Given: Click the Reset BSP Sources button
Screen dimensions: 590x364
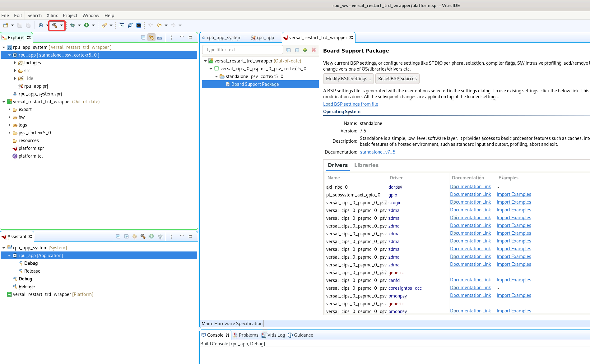Looking at the screenshot, I should (x=397, y=79).
